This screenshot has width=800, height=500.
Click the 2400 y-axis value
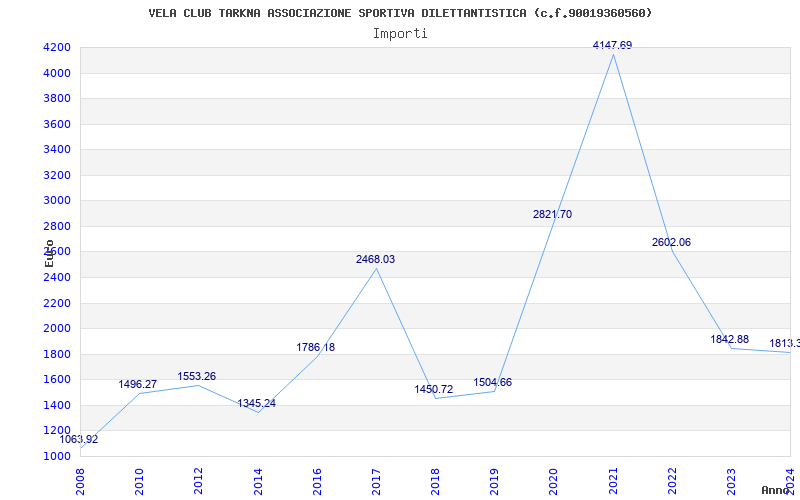click(x=58, y=278)
